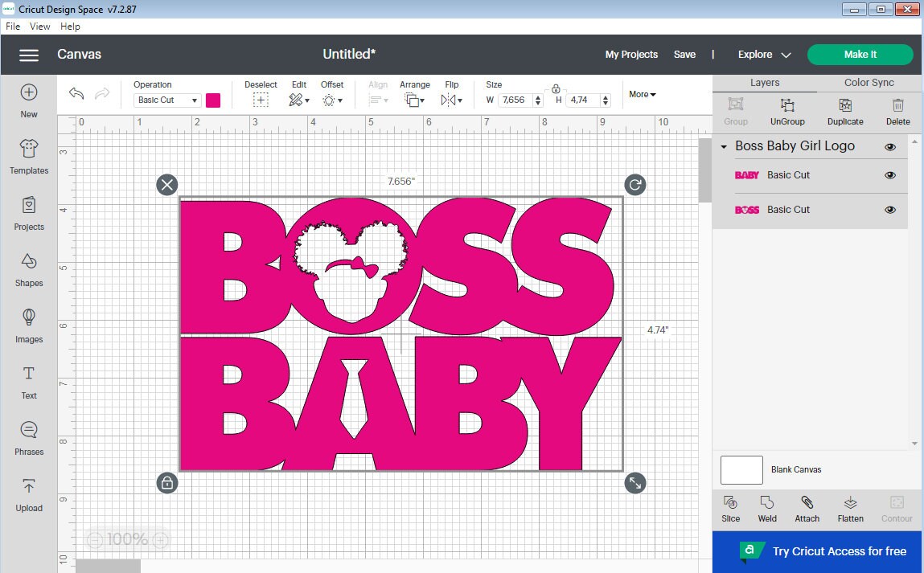The height and width of the screenshot is (573, 924).
Task: Click the Make It button
Action: tap(860, 54)
